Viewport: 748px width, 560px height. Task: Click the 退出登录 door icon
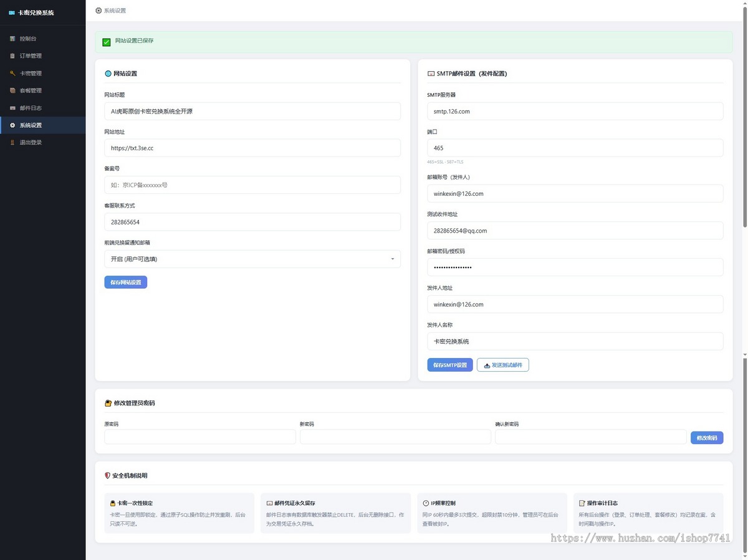[12, 143]
